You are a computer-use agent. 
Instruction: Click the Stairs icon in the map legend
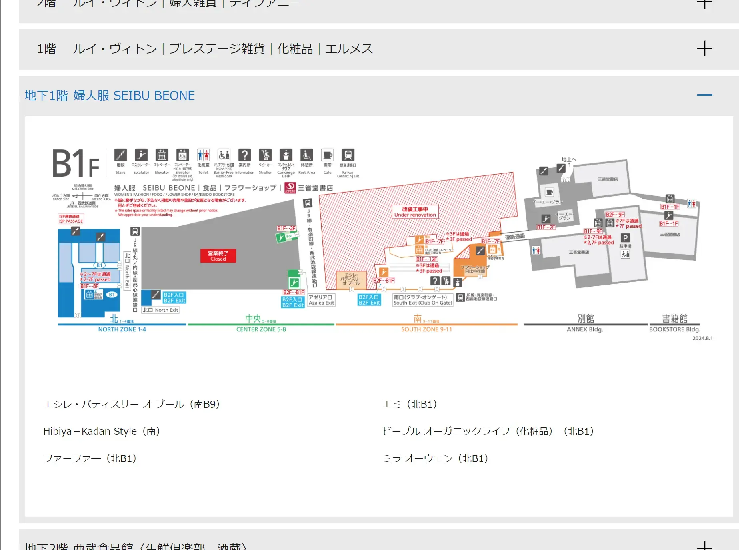point(120,155)
